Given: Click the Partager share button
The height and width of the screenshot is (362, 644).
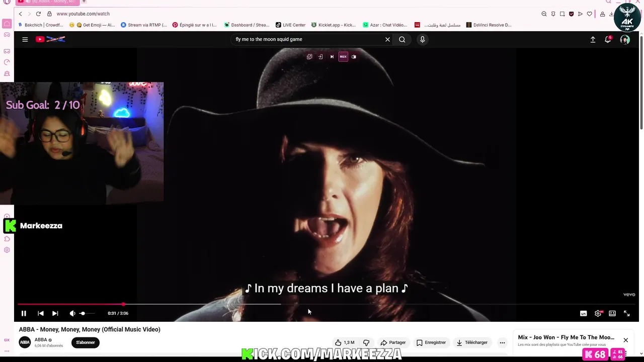Looking at the screenshot, I should 393,342.
